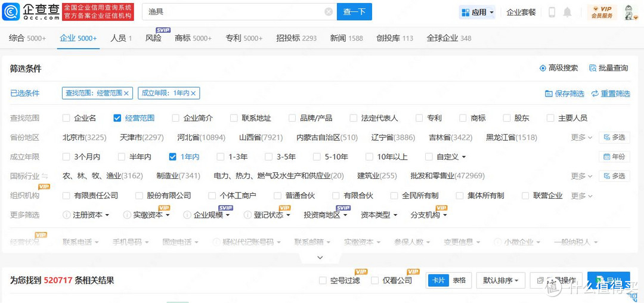Click the Qcc logo icon
Screen dimensions: 644x303
click(11, 12)
